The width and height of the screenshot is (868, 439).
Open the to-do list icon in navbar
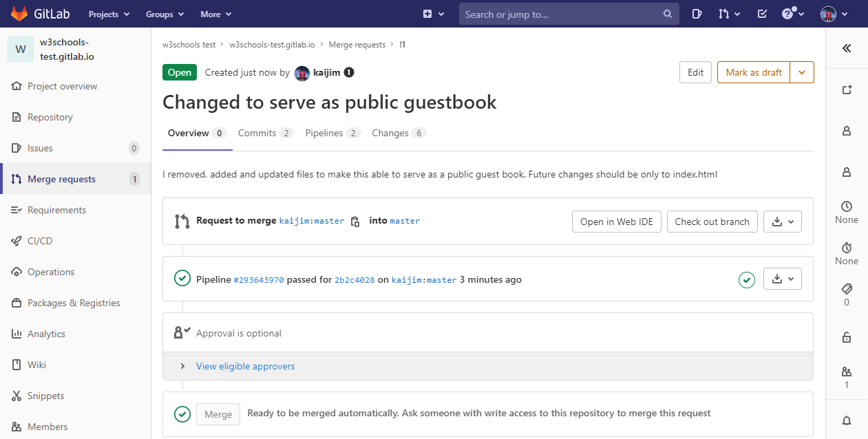pyautogui.click(x=762, y=14)
